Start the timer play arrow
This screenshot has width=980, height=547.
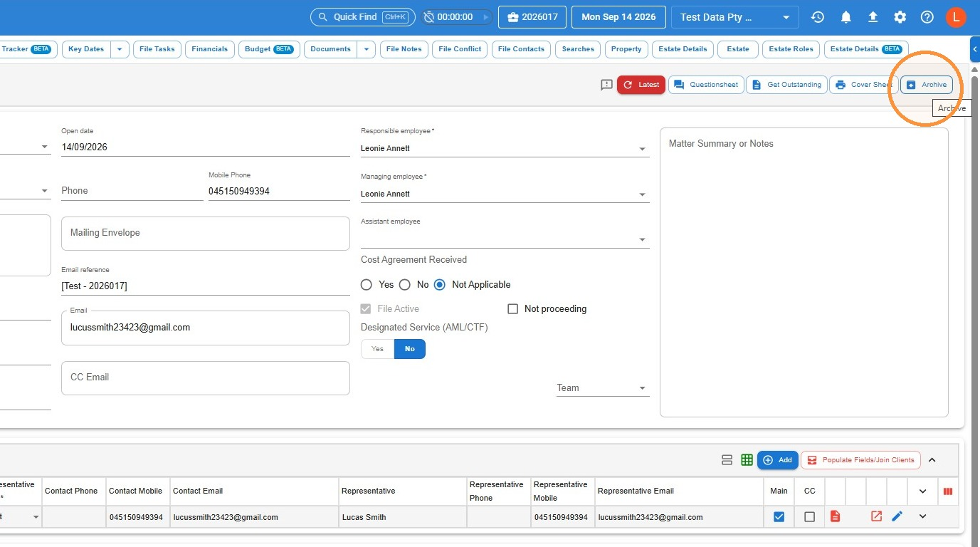[486, 17]
